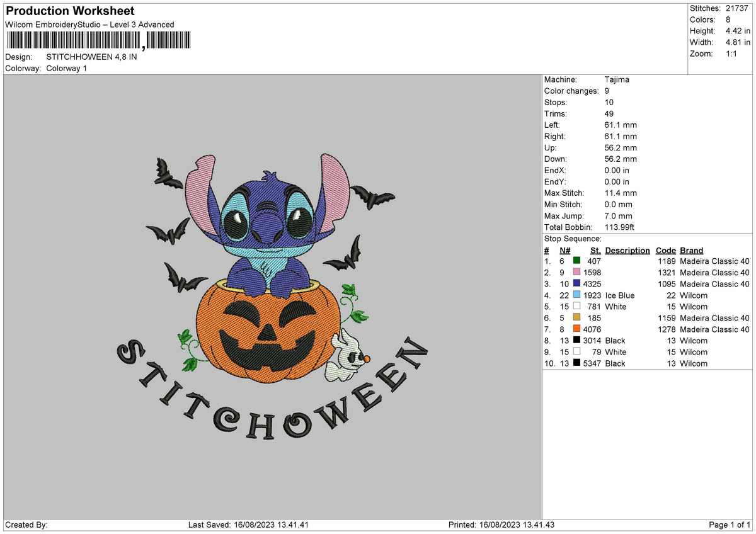Click the barcode under the software name
Viewport: 756px width, 534px height.
tap(98, 41)
